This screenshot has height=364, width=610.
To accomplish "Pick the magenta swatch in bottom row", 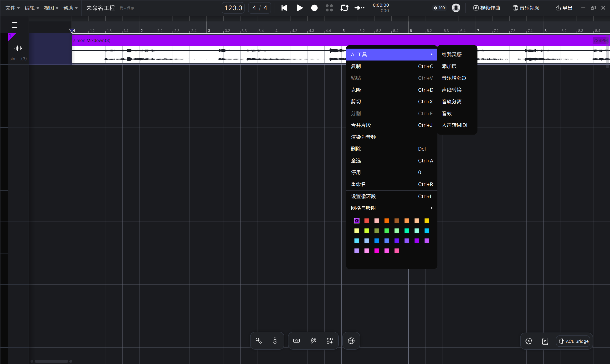I will click(x=376, y=250).
